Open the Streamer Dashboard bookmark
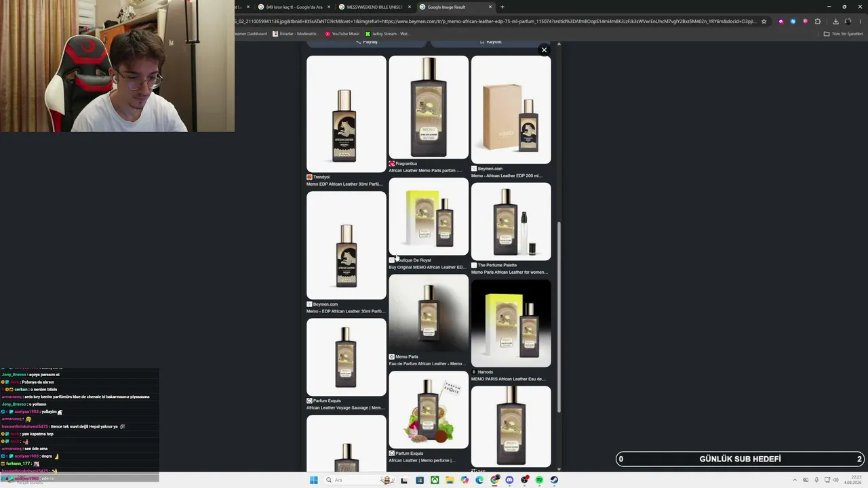The height and width of the screenshot is (488, 868). click(x=252, y=34)
